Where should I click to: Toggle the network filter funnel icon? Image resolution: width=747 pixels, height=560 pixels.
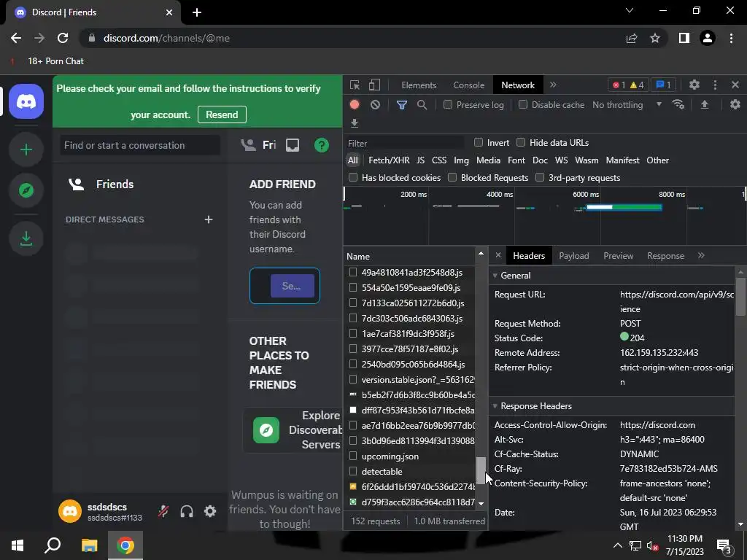pos(402,105)
